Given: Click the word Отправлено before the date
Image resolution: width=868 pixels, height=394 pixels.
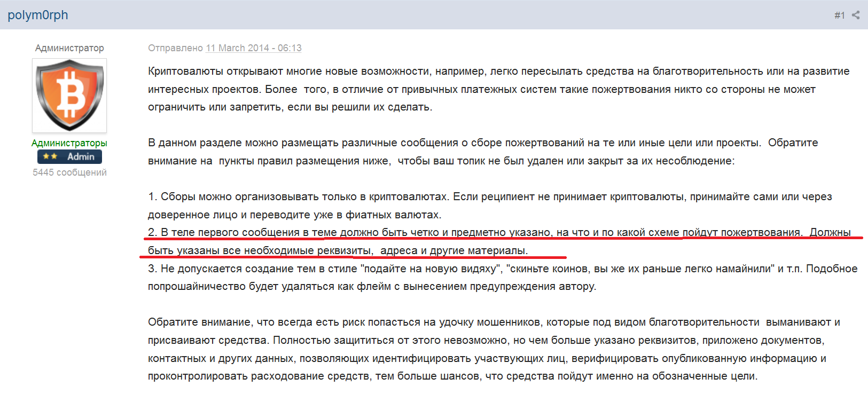Looking at the screenshot, I should click(175, 48).
